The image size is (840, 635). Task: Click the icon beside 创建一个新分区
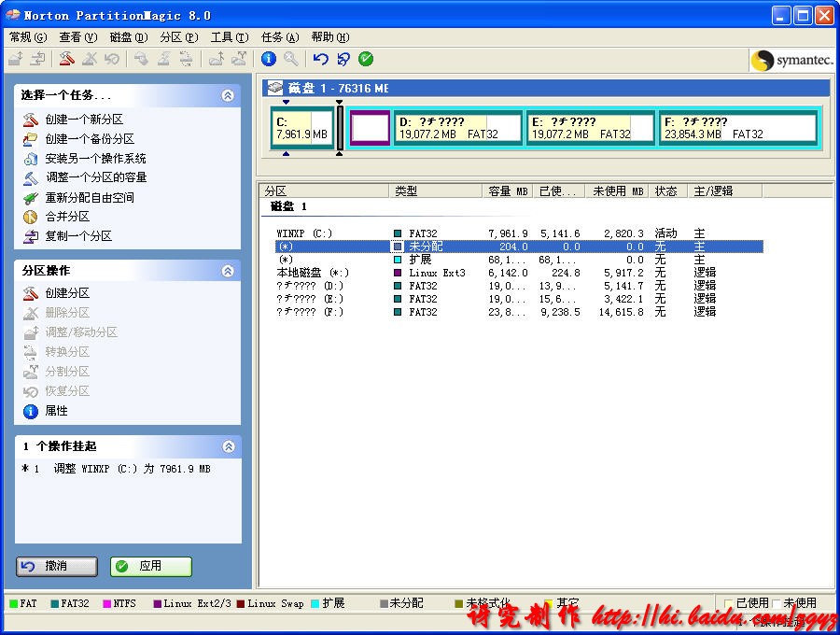(x=31, y=120)
